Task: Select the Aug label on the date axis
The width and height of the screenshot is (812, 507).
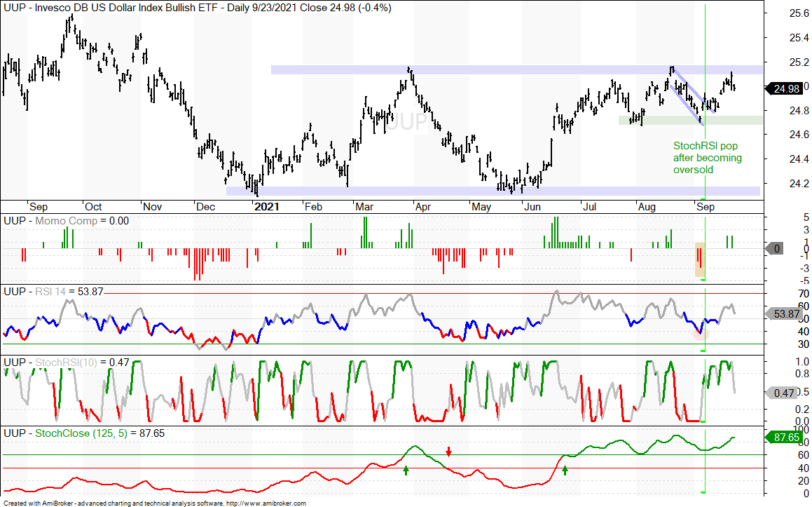Action: coord(647,207)
